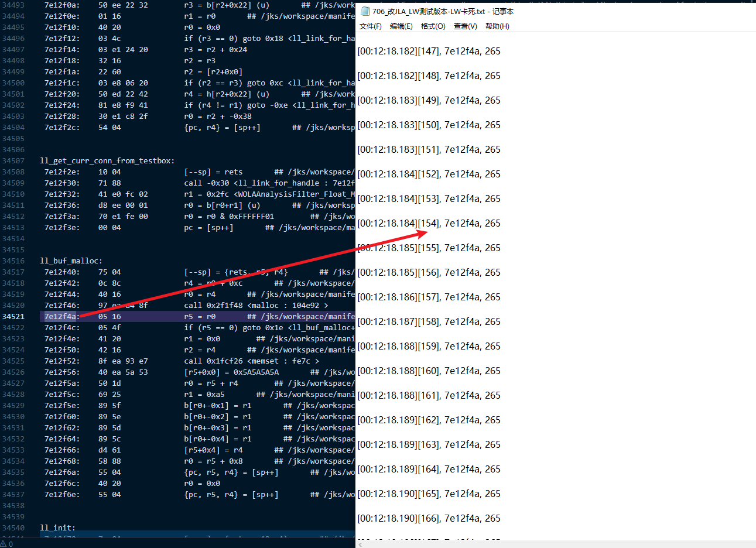Select log line with index [147]
Image resolution: width=756 pixels, height=548 pixels.
[x=429, y=51]
